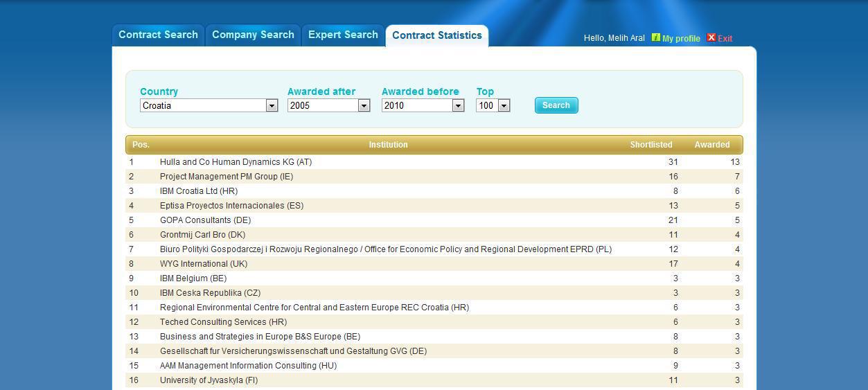This screenshot has width=868, height=390.
Task: Open the Awarded after year dropdown
Action: (x=328, y=105)
